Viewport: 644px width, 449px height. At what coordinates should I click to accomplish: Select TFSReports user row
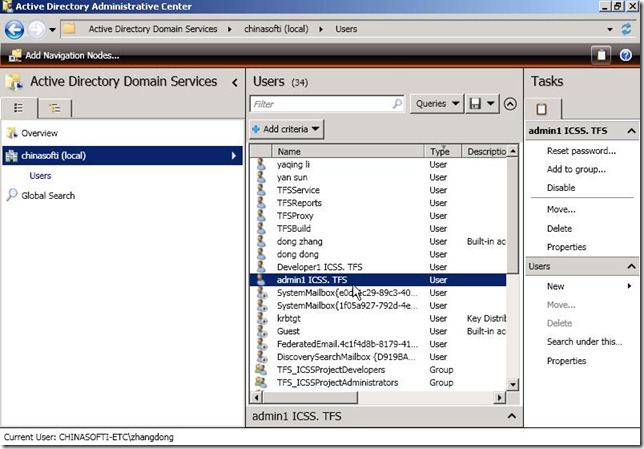tap(378, 203)
